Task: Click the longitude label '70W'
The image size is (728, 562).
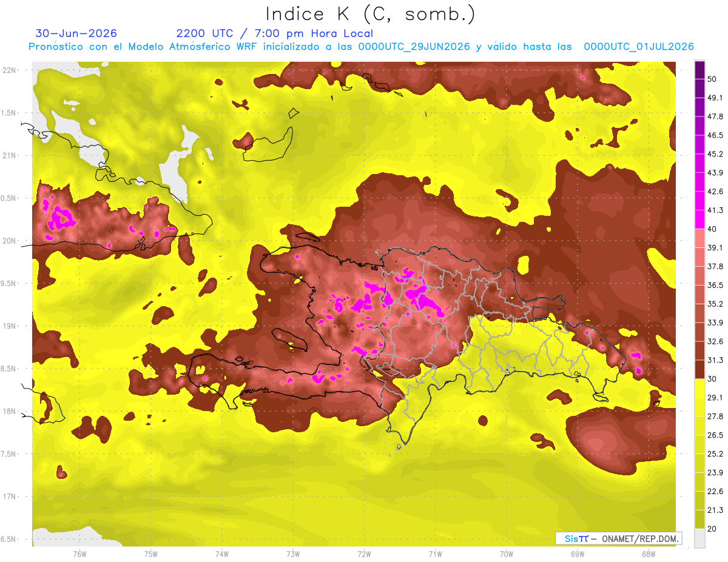Action: (x=507, y=554)
